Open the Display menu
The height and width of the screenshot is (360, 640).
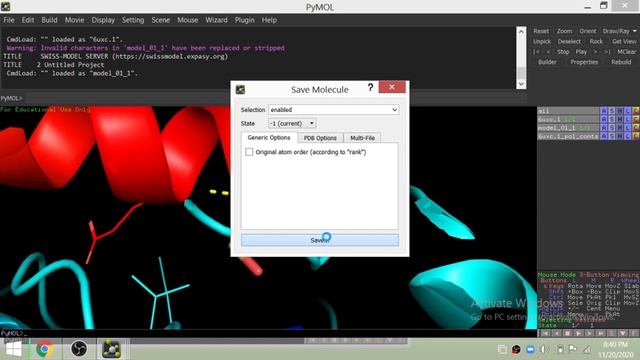pyautogui.click(x=103, y=20)
